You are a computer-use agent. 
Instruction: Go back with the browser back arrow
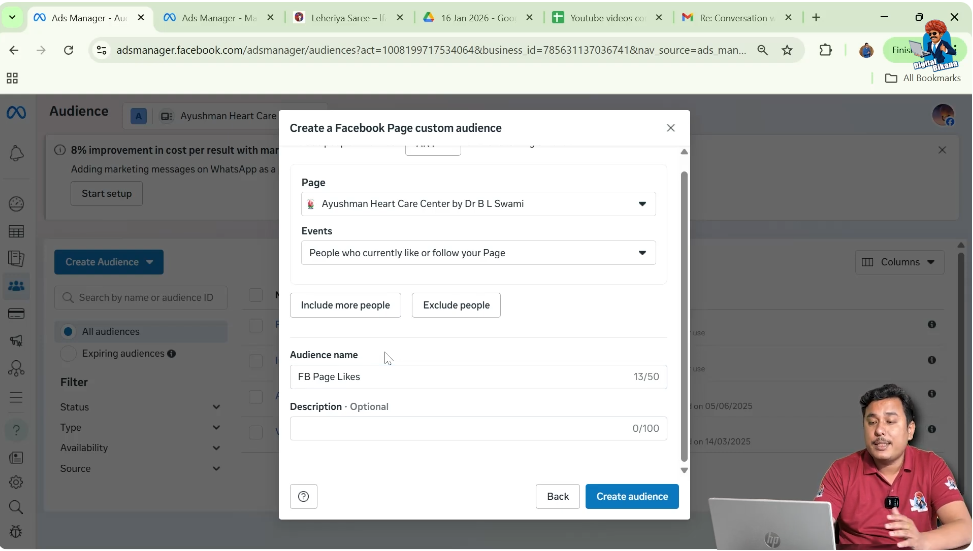[x=14, y=50]
